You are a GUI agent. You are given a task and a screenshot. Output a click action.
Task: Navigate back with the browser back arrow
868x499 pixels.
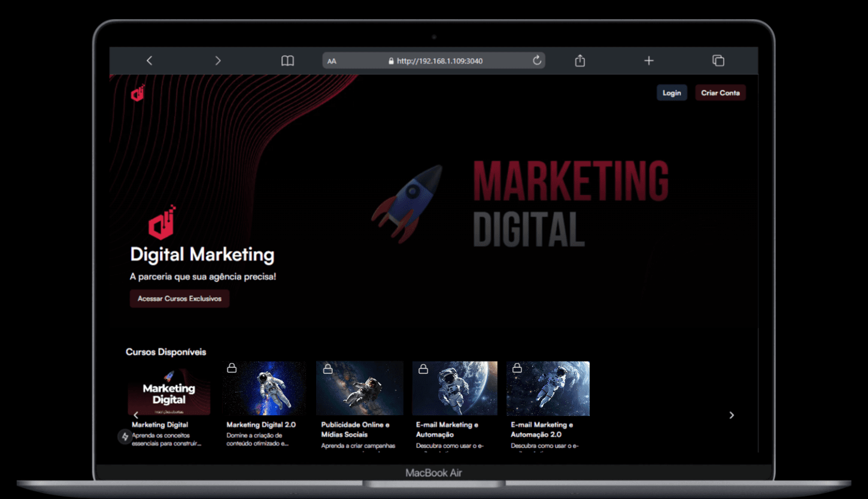(x=149, y=61)
